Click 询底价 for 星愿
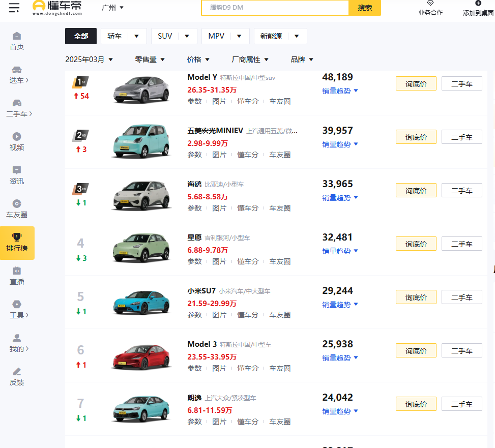This screenshot has height=448, width=495. pos(416,244)
